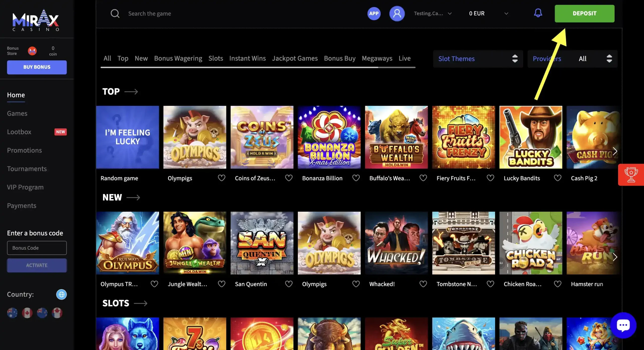The image size is (644, 350).
Task: Open VIP Program in the sidebar
Action: point(25,187)
